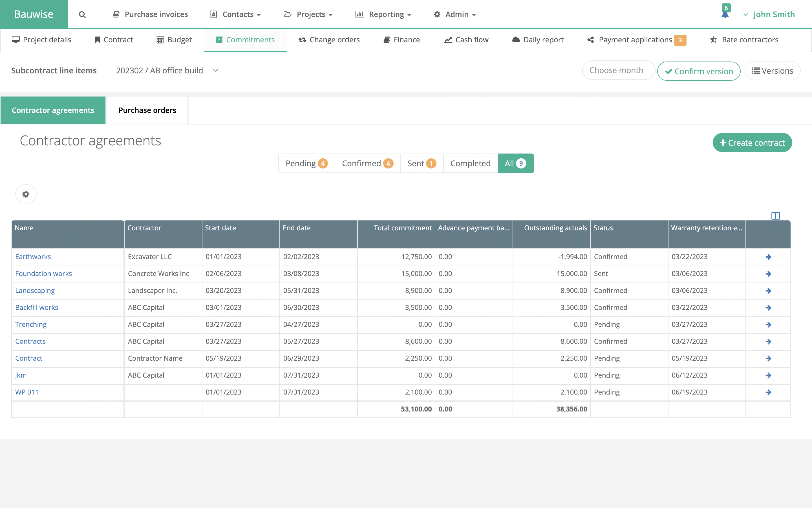Filter by Pending status

(x=306, y=163)
